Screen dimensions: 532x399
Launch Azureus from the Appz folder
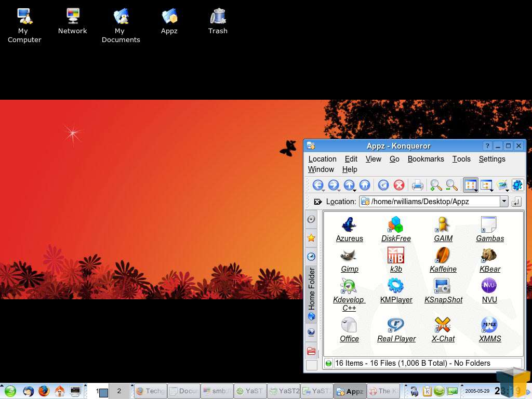click(349, 230)
